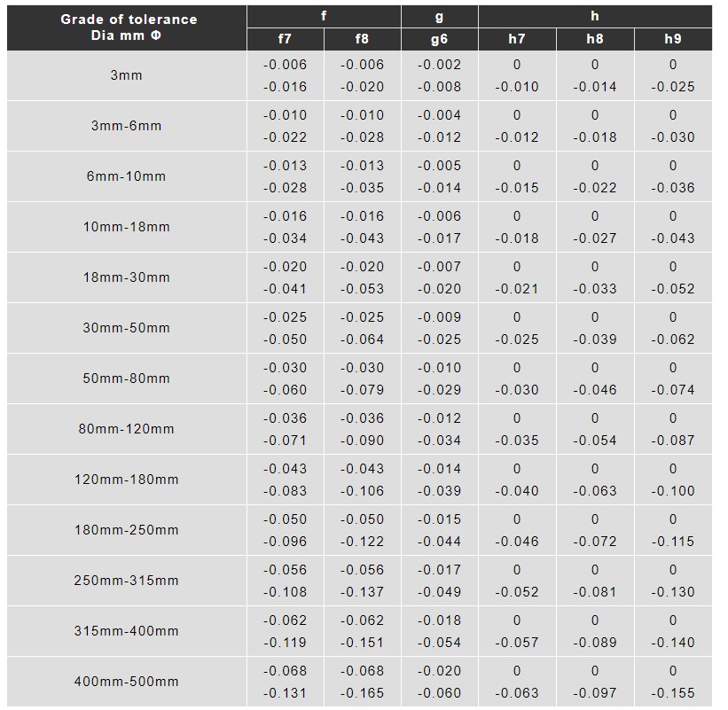Click the h8 column header
This screenshot has height=710, width=728.
(x=594, y=39)
